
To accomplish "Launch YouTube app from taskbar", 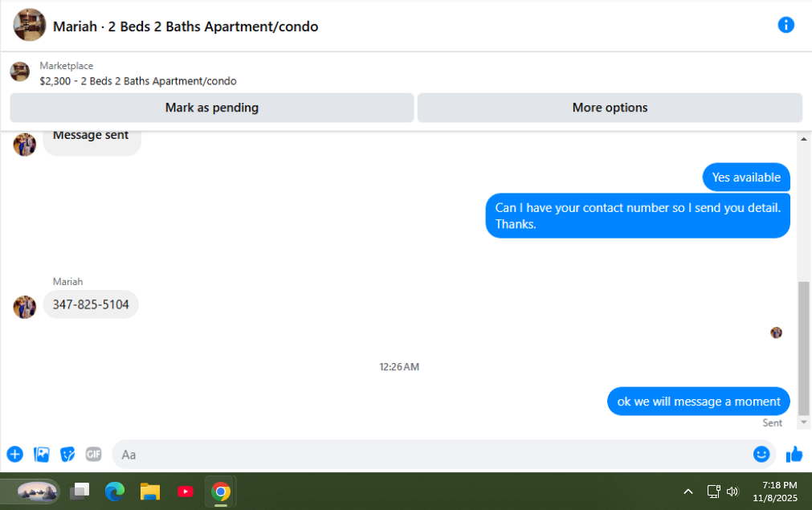I will (186, 492).
